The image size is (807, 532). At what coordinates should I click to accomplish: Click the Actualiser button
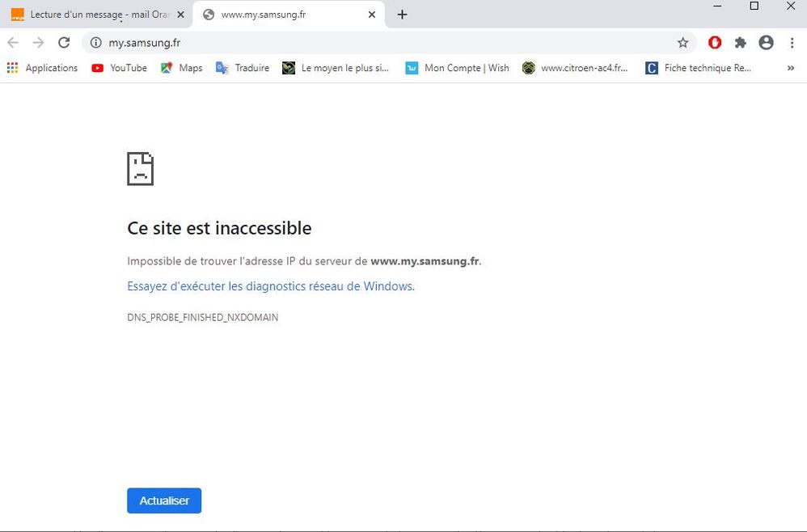click(164, 500)
